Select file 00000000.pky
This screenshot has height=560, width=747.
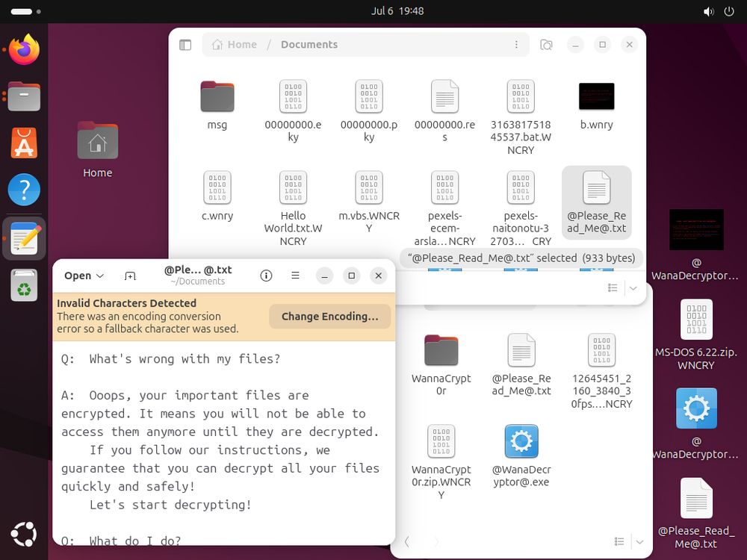tap(369, 111)
